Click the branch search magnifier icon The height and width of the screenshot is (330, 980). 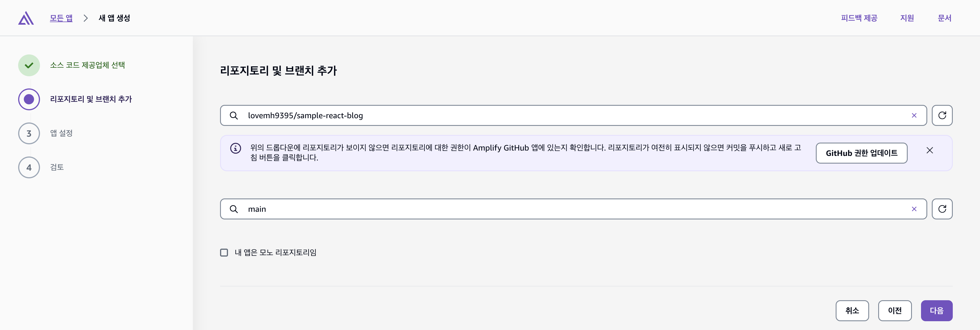click(234, 209)
